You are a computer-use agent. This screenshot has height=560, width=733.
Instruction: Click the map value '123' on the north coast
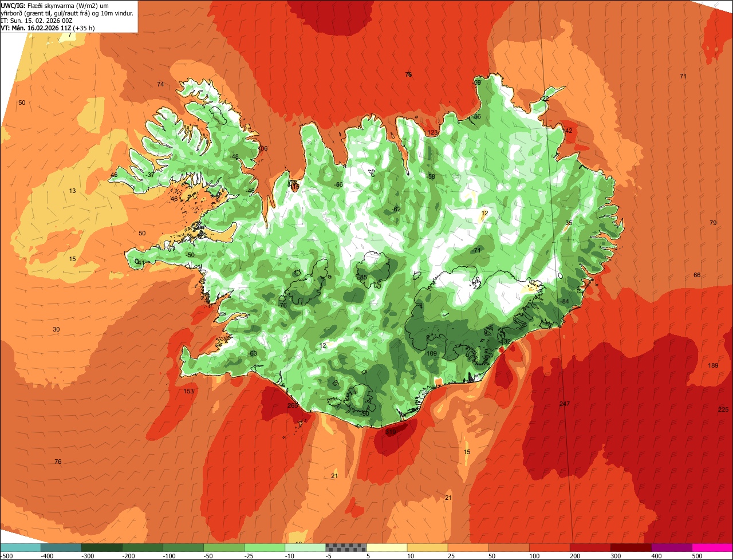click(x=432, y=133)
